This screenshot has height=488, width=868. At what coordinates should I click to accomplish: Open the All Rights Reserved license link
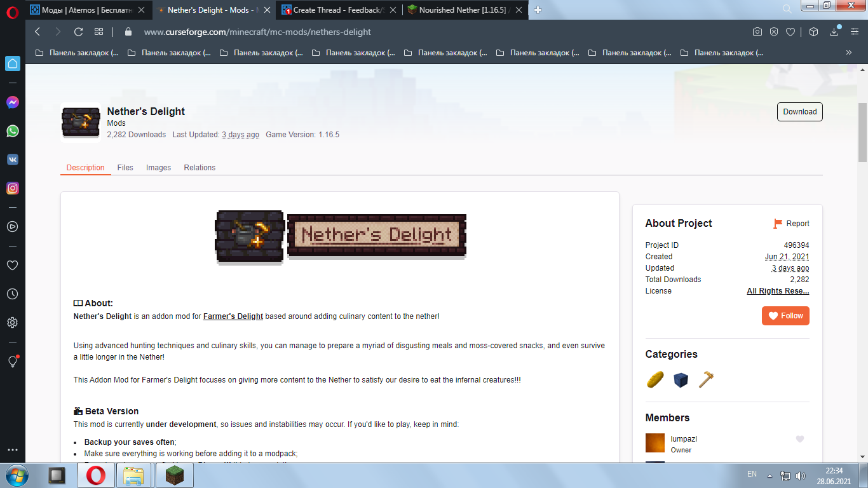[778, 291]
